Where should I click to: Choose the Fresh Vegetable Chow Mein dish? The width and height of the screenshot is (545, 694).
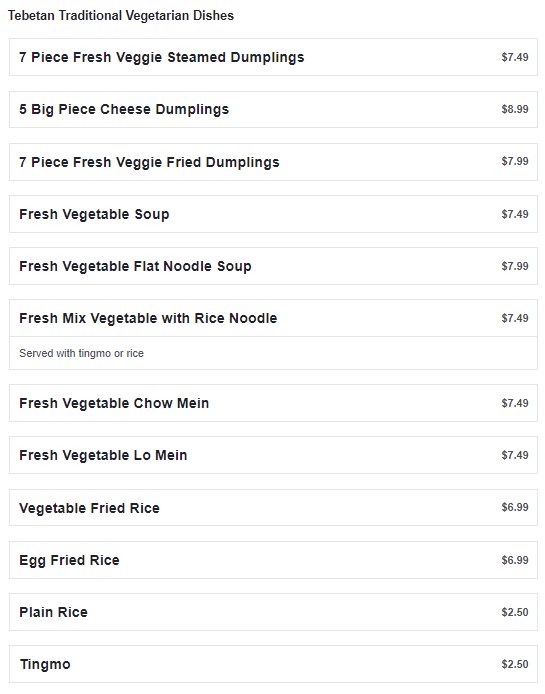click(x=273, y=403)
